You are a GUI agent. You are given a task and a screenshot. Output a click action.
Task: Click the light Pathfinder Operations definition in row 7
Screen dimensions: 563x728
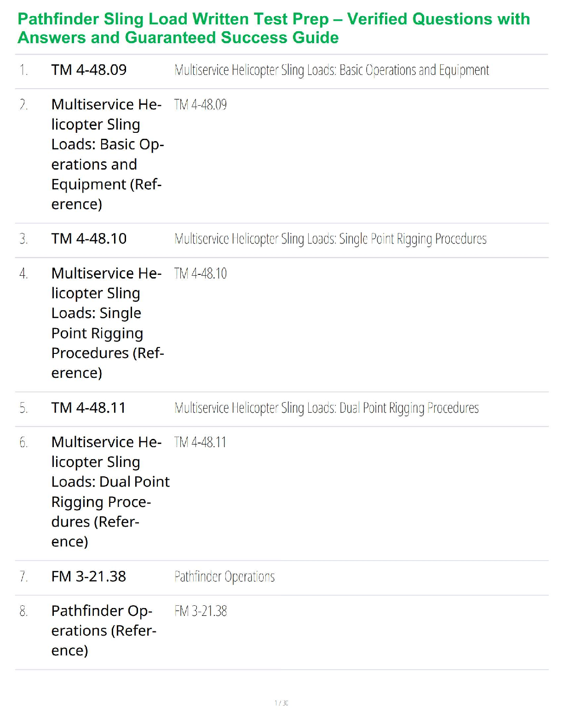(224, 577)
